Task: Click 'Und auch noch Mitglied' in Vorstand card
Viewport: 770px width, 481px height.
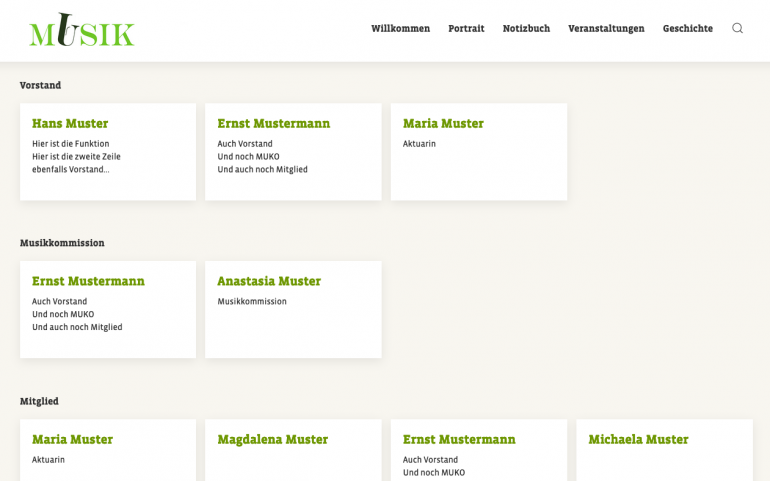Action: 262,169
